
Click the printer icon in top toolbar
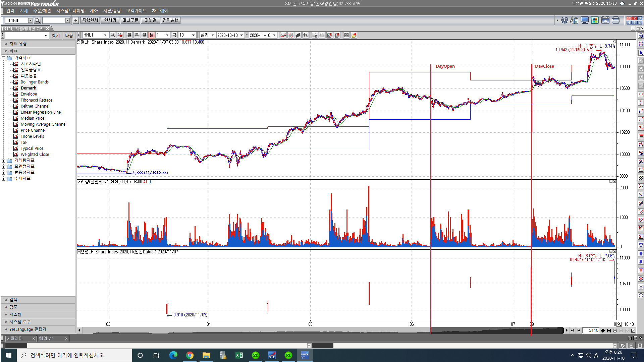(616, 20)
